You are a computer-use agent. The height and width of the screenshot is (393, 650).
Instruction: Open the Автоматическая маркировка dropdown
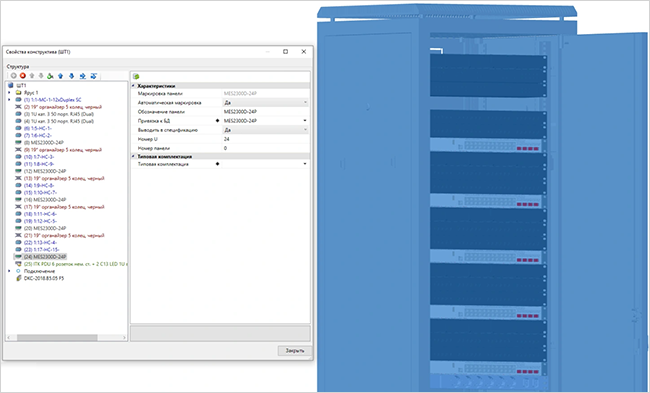click(x=305, y=102)
